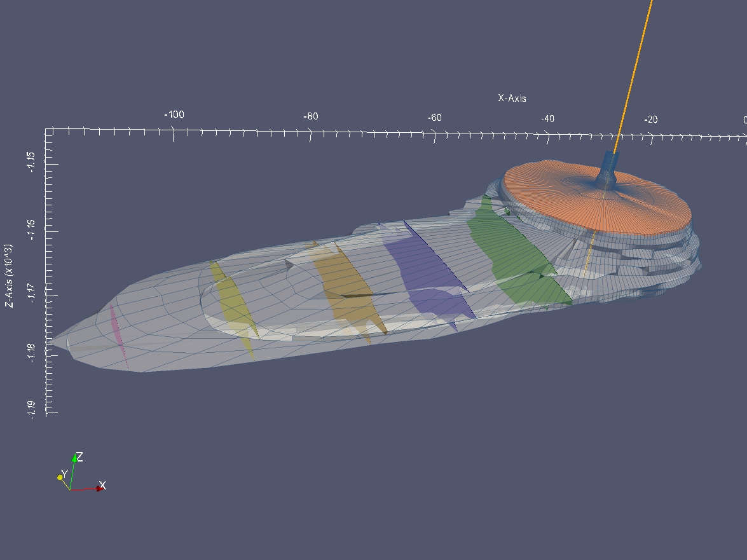Click the -1.17 tick label on Z axis

(31, 294)
